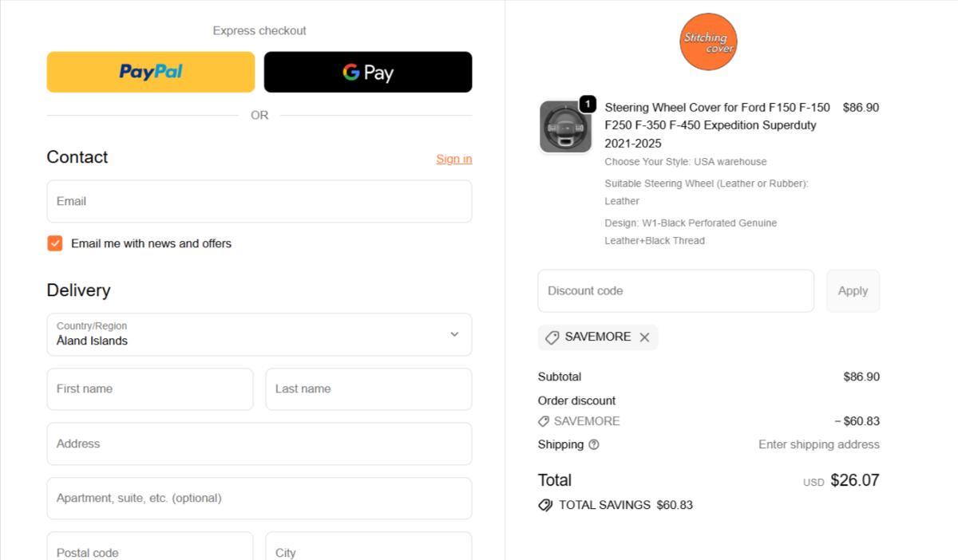The image size is (958, 560).
Task: Click the Stitching Cover store logo
Action: [708, 41]
